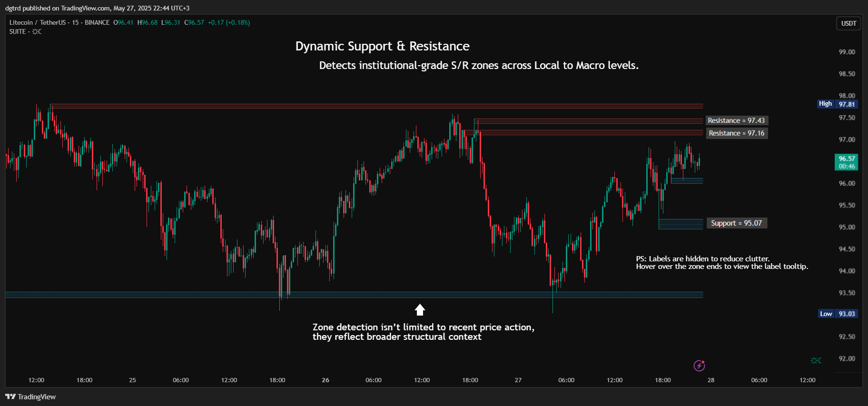Click the SUITE indicator name in legend
868x406 pixels.
coord(18,31)
